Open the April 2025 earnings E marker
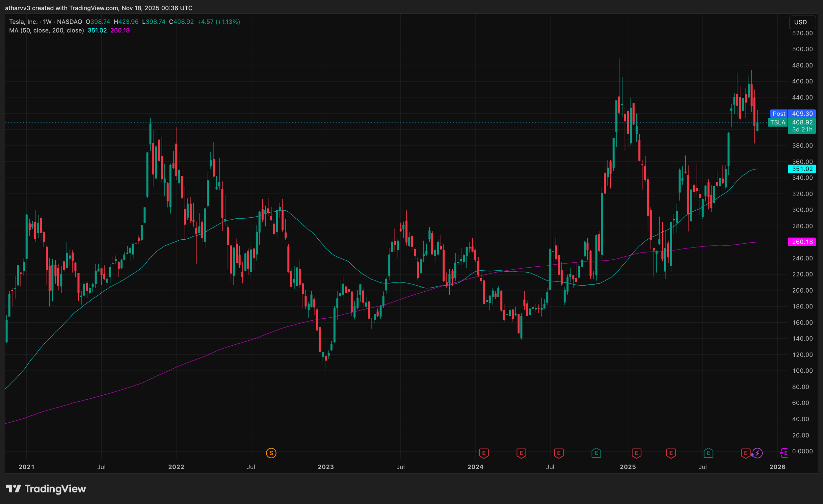The width and height of the screenshot is (823, 504). (x=671, y=453)
